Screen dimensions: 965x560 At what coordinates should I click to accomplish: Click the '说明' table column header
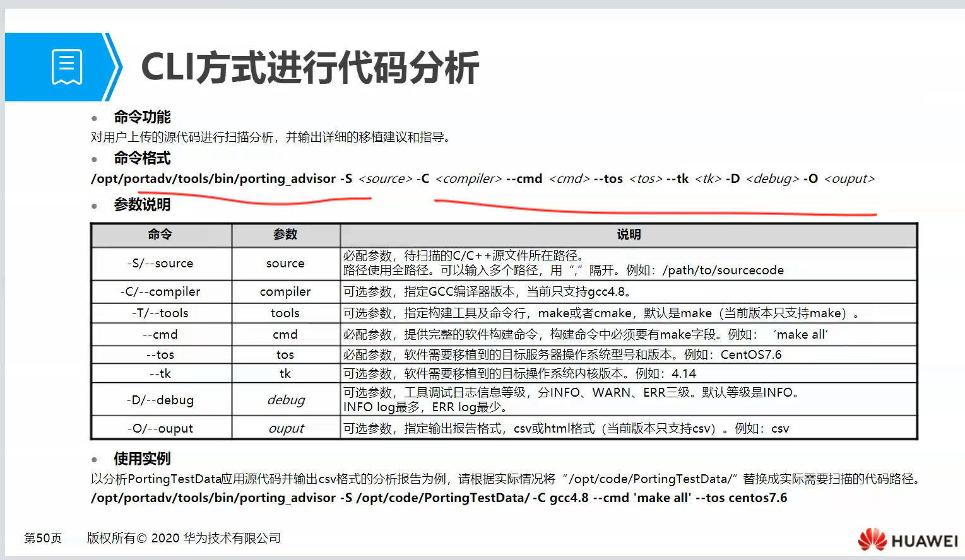tap(629, 235)
